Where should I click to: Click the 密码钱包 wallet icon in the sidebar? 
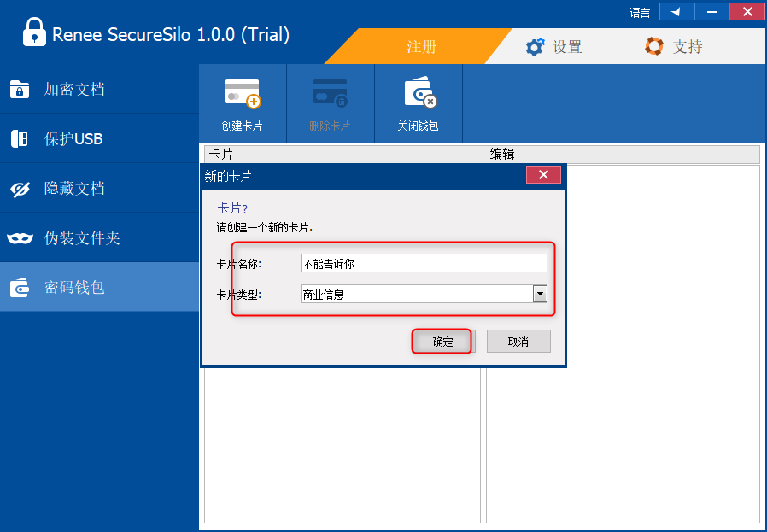[x=20, y=288]
